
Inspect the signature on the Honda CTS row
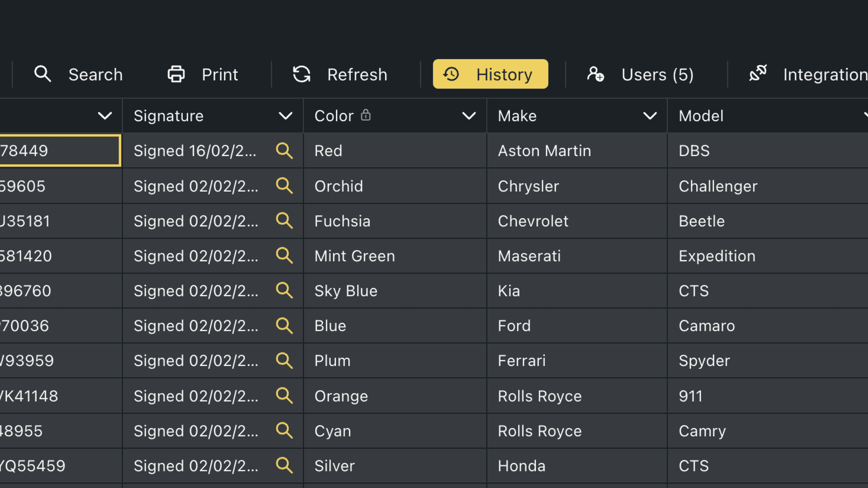point(284,465)
